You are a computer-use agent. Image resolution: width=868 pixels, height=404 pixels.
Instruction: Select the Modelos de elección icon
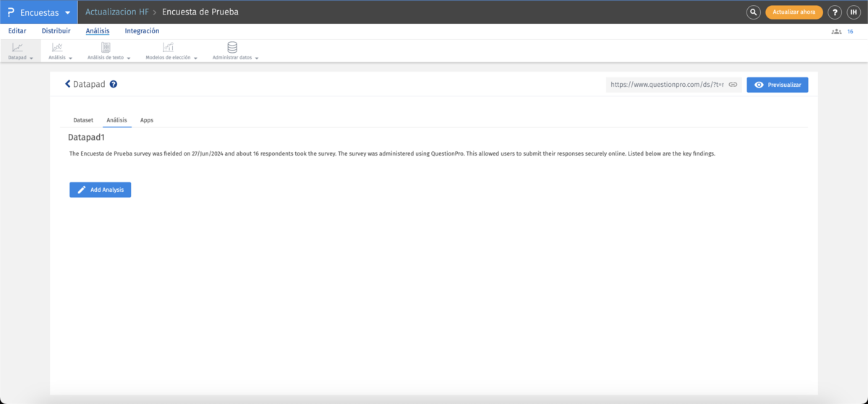(168, 47)
